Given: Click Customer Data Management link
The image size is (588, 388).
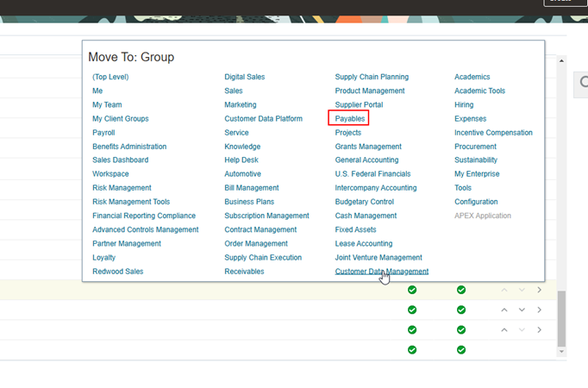Looking at the screenshot, I should [382, 272].
